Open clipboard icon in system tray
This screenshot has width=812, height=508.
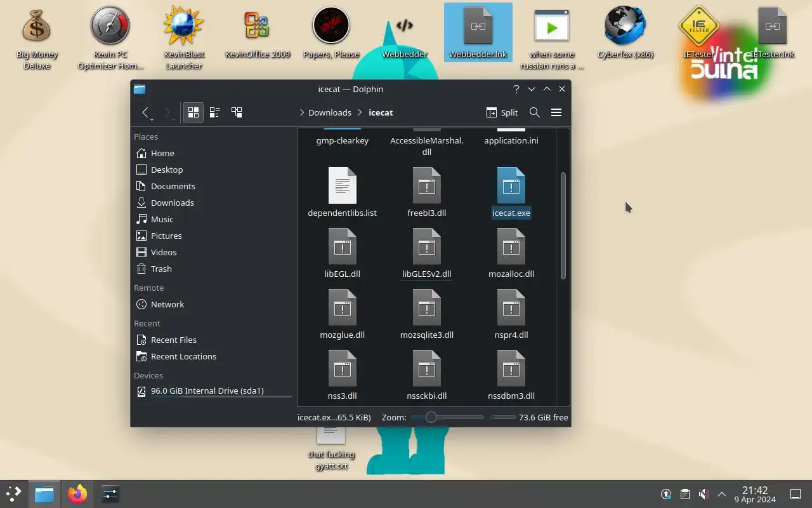685,494
